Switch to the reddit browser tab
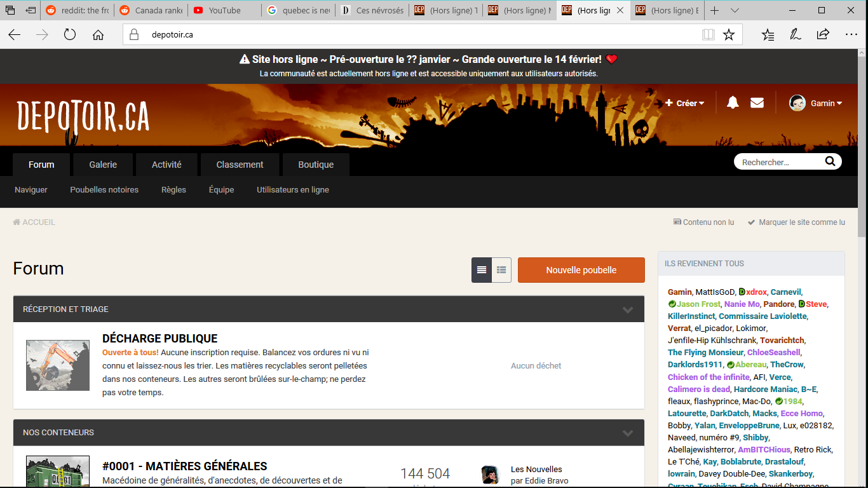868x488 pixels. pos(78,10)
